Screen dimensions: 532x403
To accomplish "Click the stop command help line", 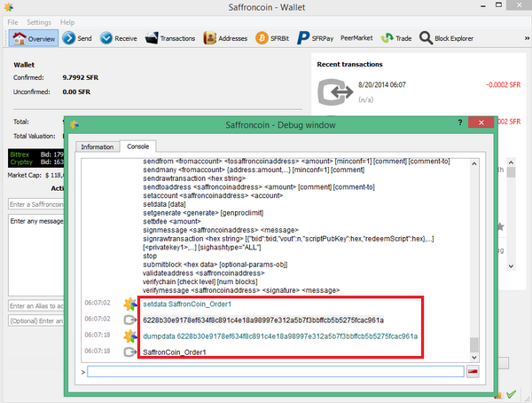I will click(x=150, y=256).
